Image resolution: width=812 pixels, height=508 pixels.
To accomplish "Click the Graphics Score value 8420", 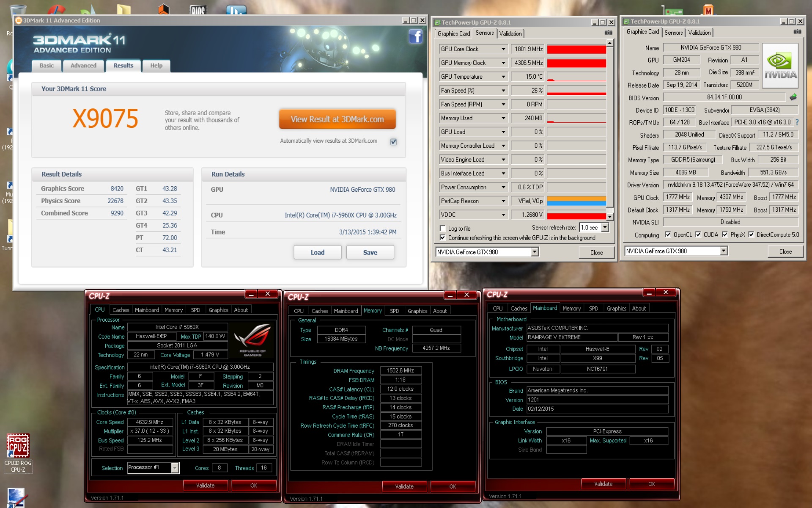I will (117, 189).
